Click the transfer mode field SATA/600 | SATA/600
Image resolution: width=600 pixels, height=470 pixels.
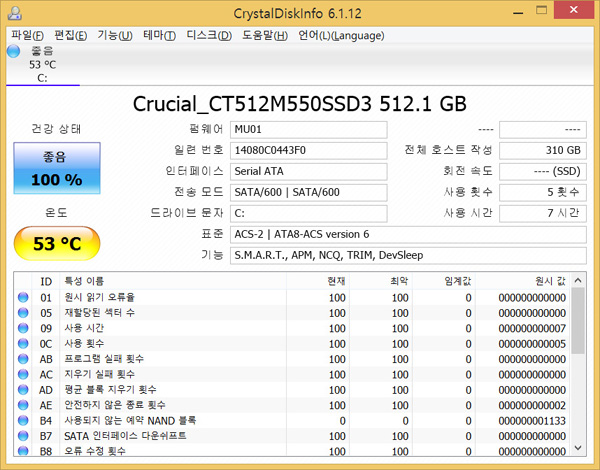coord(308,192)
